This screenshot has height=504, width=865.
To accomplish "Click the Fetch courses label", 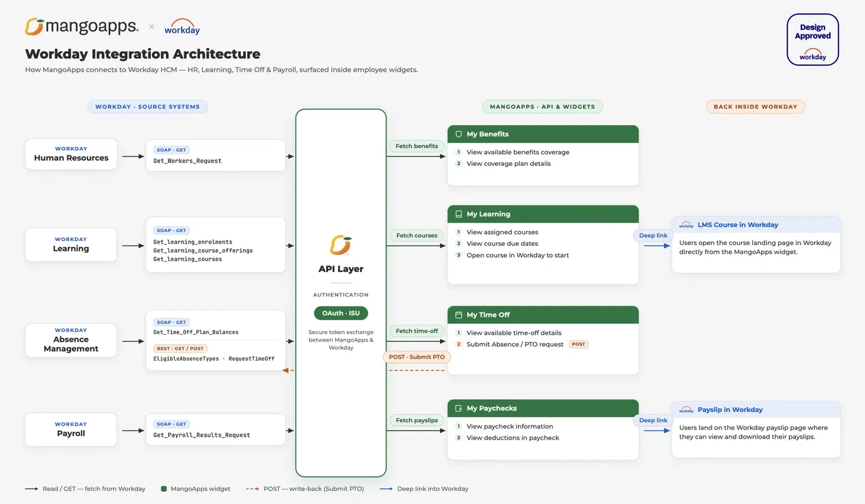I will (416, 236).
